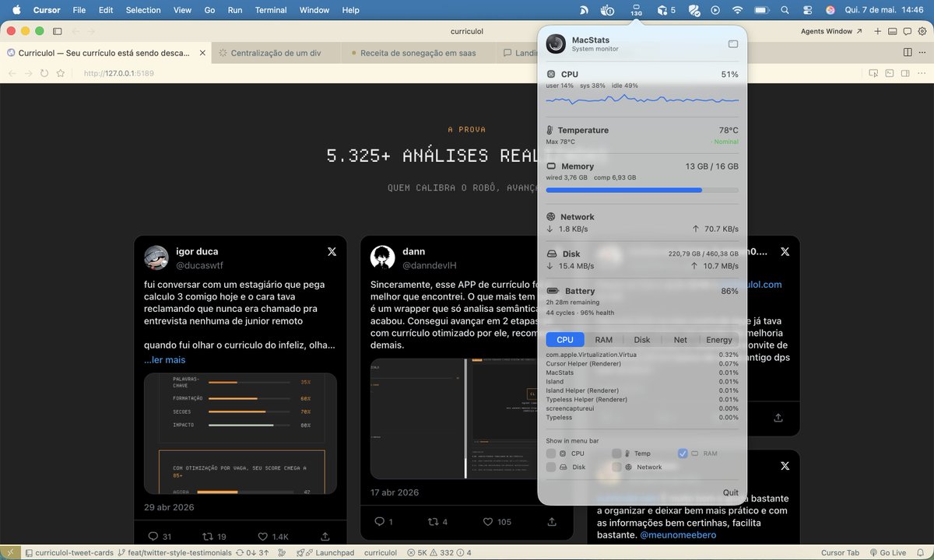Quit MacStats
The height and width of the screenshot is (560, 934).
click(730, 492)
